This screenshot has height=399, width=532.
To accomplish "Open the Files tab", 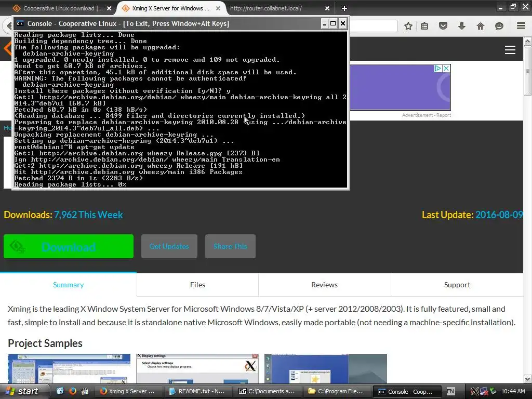I will [197, 285].
